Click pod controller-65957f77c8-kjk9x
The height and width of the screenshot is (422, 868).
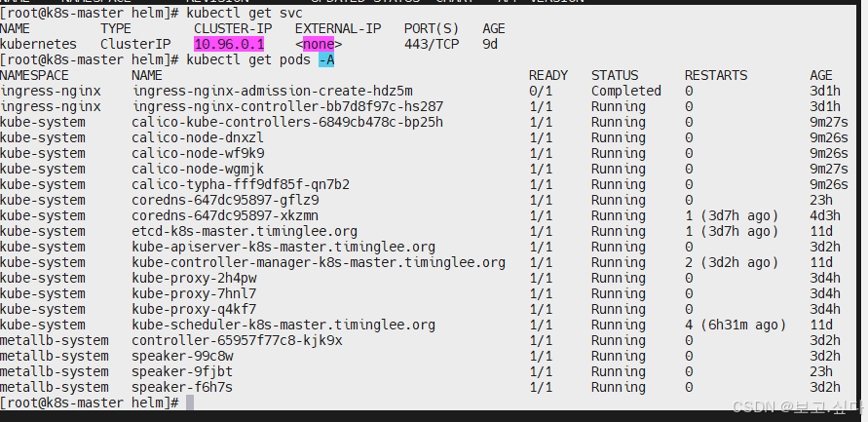(237, 340)
